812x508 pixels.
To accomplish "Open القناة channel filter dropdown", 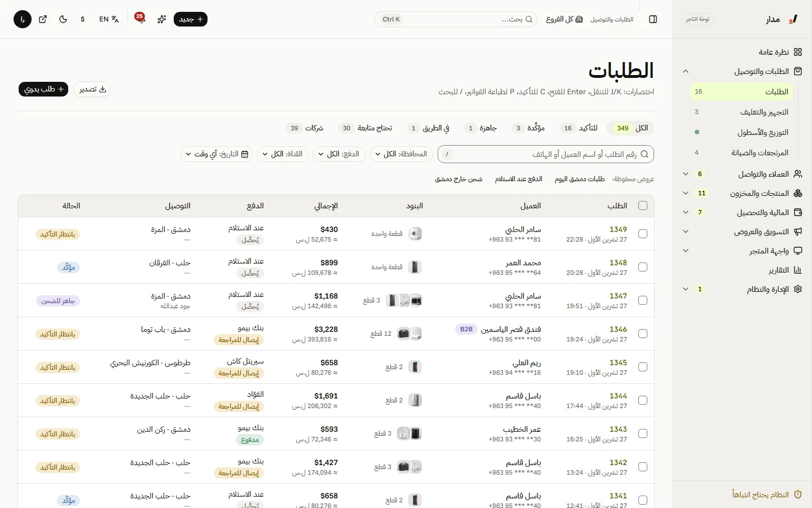I will tap(283, 154).
